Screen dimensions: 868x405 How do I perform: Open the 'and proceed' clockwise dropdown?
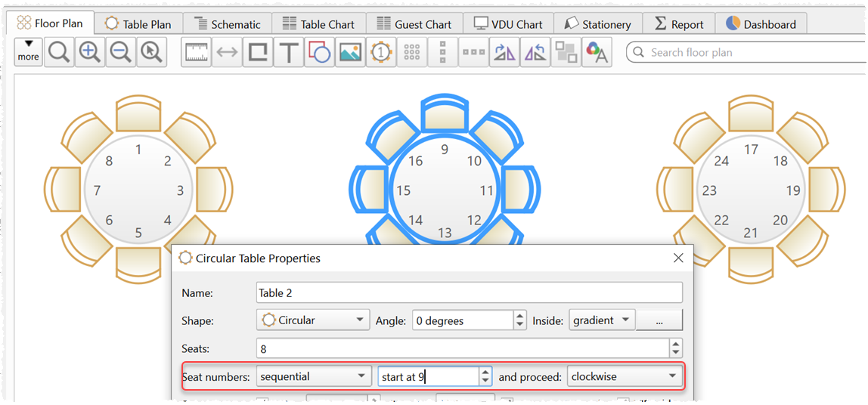(624, 376)
